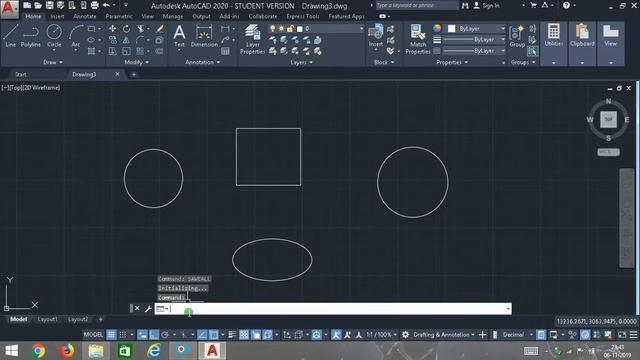Screen dimensions: 640x360
Task: Select the Circle tool
Action: (x=54, y=36)
